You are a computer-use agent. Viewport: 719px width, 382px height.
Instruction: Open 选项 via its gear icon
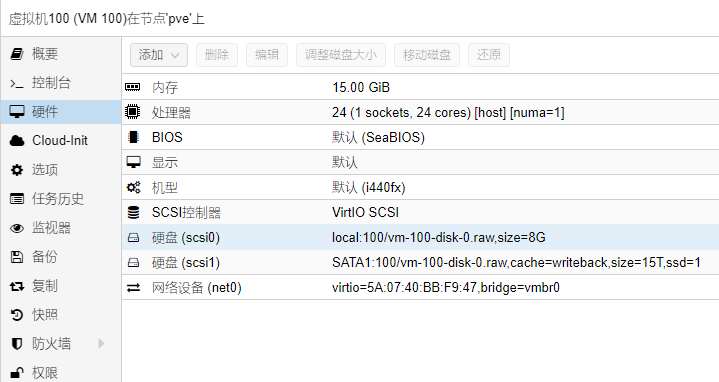tap(17, 170)
